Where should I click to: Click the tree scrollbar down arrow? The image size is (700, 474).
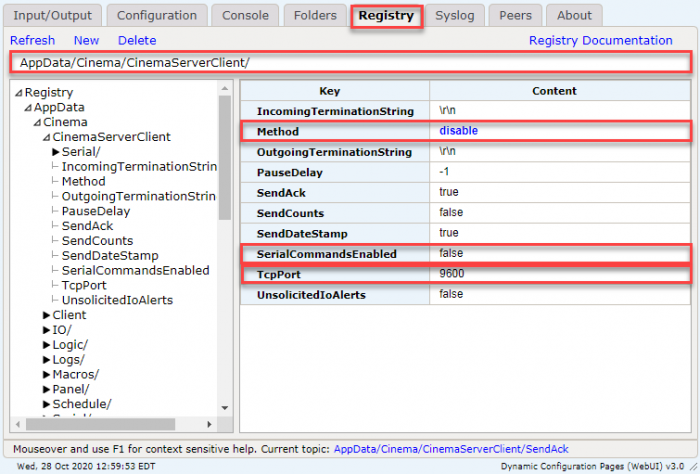tap(225, 408)
